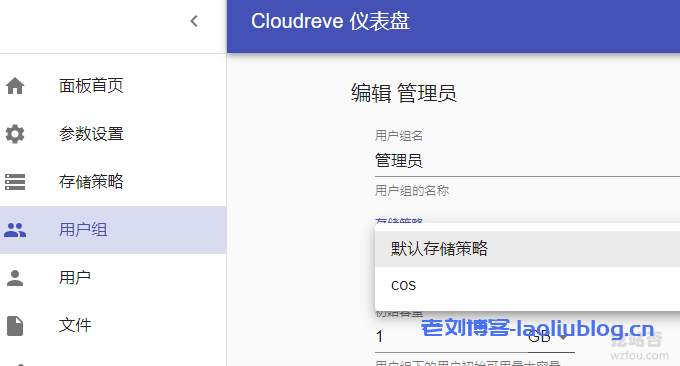Click the Cloudreve 仪表盘 header title
The height and width of the screenshot is (366, 680).
[330, 21]
